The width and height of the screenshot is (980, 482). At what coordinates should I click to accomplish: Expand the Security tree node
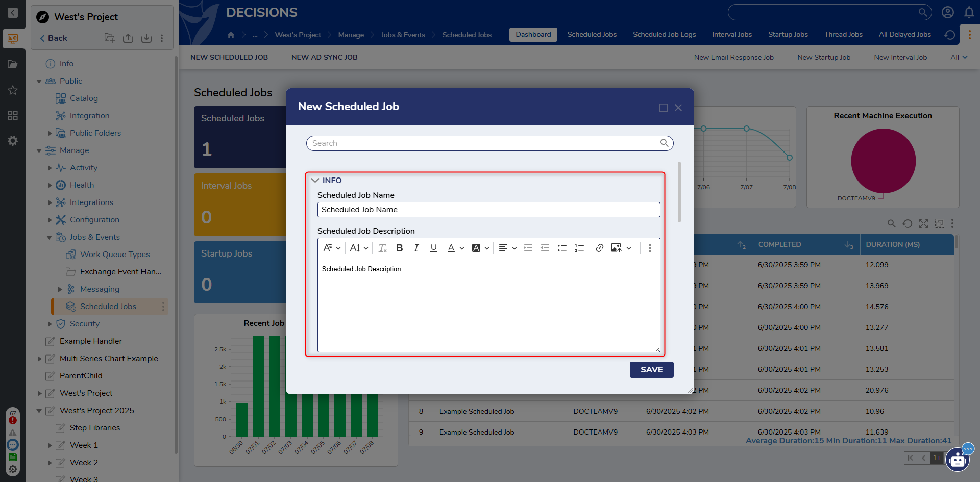(x=50, y=324)
